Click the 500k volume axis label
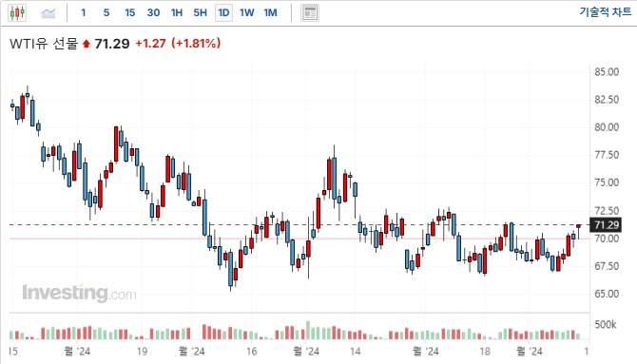The height and width of the screenshot is (364, 637). pos(606,325)
